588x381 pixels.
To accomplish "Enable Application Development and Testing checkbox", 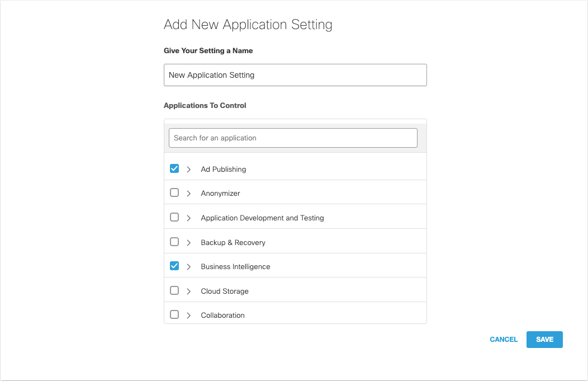I will coord(174,217).
